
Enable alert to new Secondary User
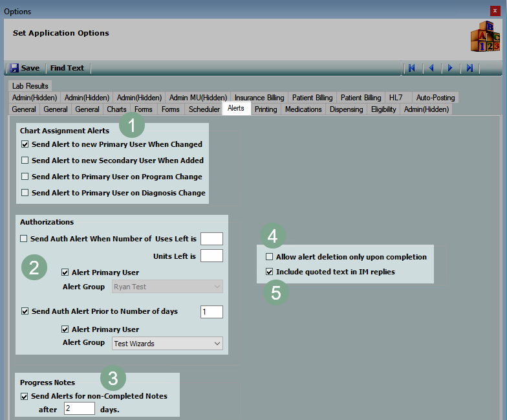click(x=25, y=160)
